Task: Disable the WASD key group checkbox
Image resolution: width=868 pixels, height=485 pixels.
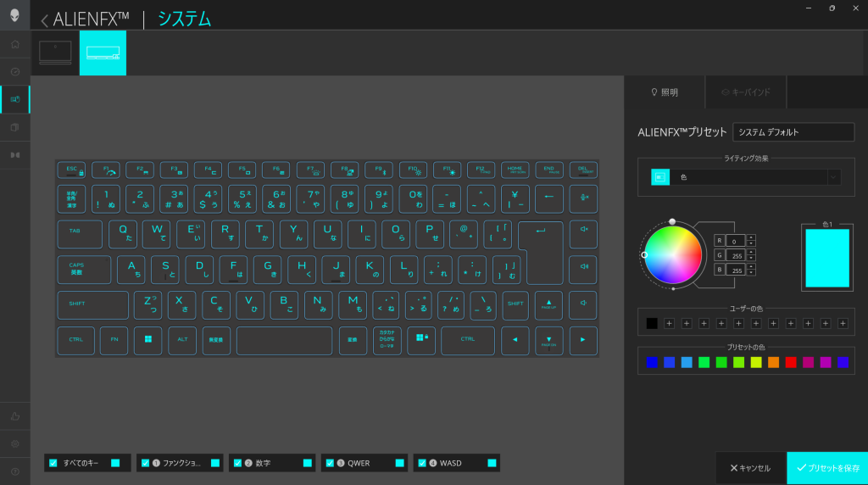Action: [422, 463]
